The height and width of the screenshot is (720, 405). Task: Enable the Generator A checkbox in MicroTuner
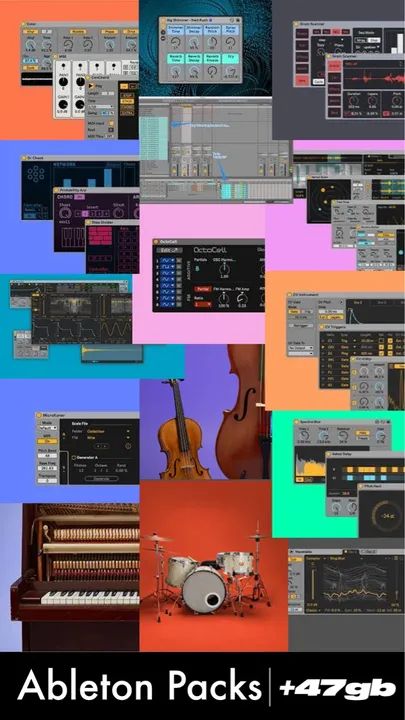tap(73, 457)
